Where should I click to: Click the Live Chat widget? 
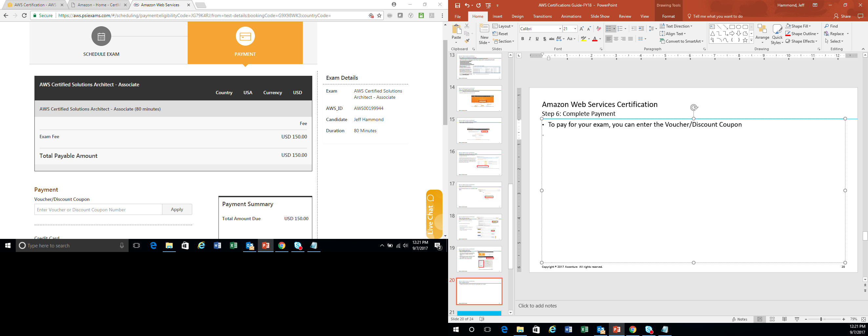point(434,214)
